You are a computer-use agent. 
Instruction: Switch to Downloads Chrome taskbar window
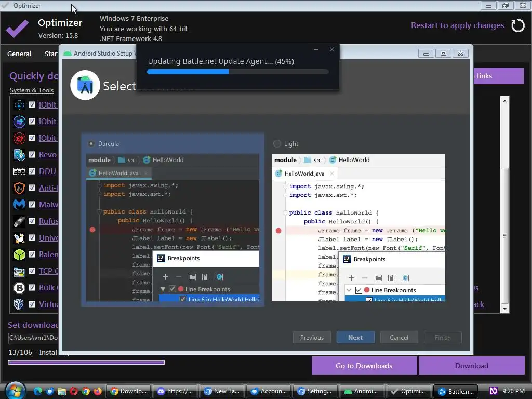click(128, 391)
